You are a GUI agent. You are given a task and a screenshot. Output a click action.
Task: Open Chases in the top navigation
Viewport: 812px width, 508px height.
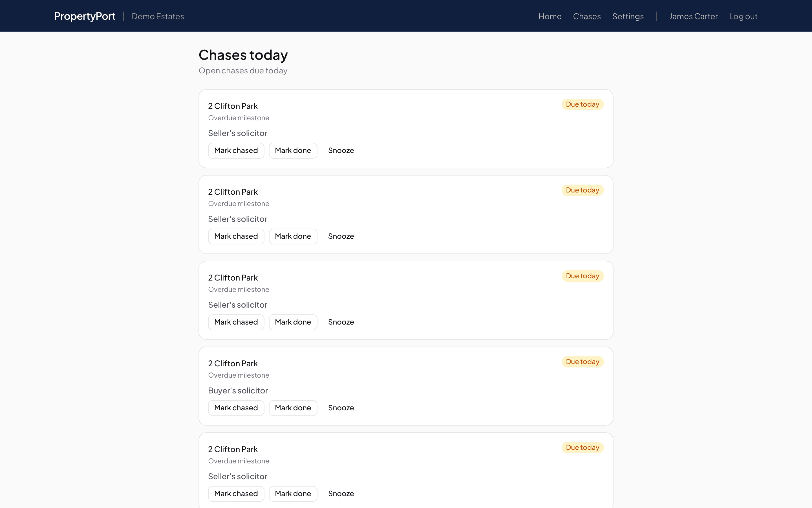tap(586, 16)
